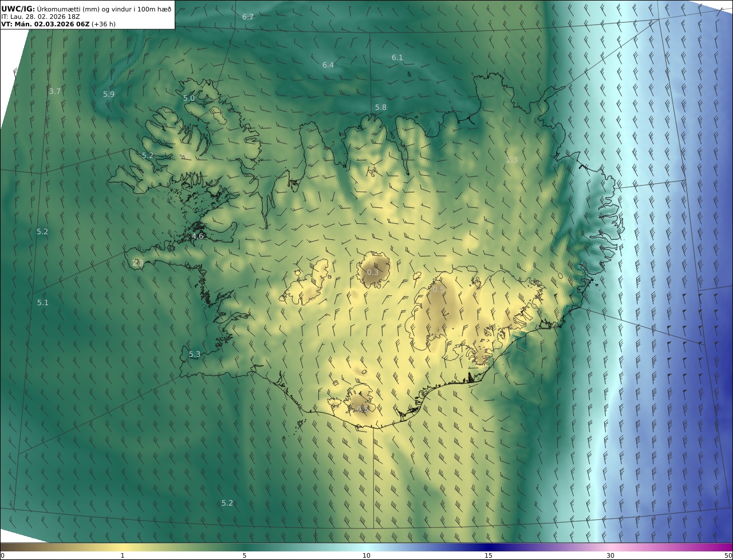Click the 0.3 value on Hofsjökull glacier
733x560 pixels.
click(373, 273)
